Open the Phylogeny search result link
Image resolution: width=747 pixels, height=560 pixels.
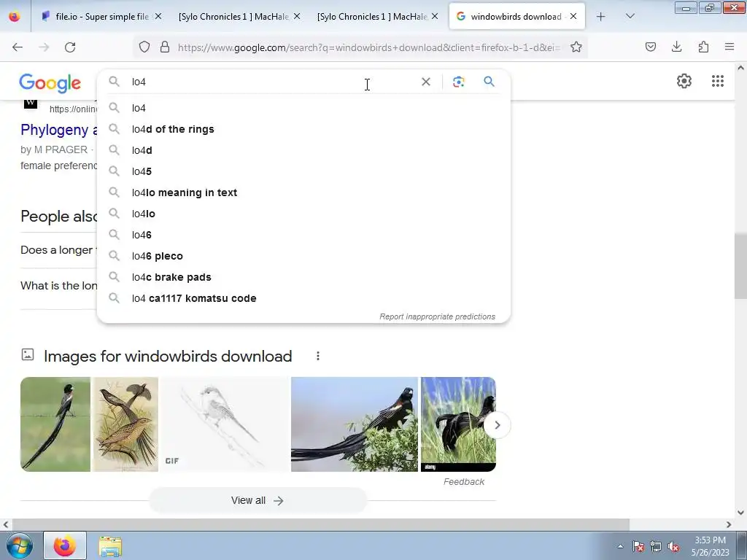coord(59,130)
